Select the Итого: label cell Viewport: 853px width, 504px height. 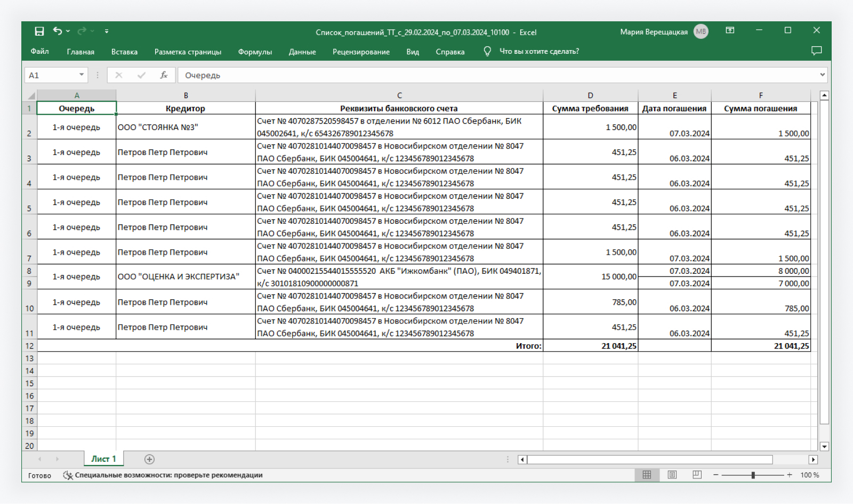290,346
